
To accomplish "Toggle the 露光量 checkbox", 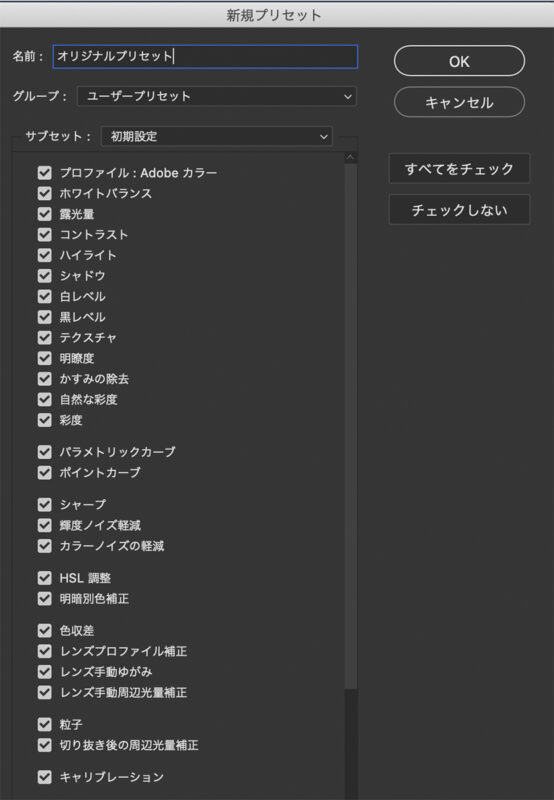I will click(45, 214).
